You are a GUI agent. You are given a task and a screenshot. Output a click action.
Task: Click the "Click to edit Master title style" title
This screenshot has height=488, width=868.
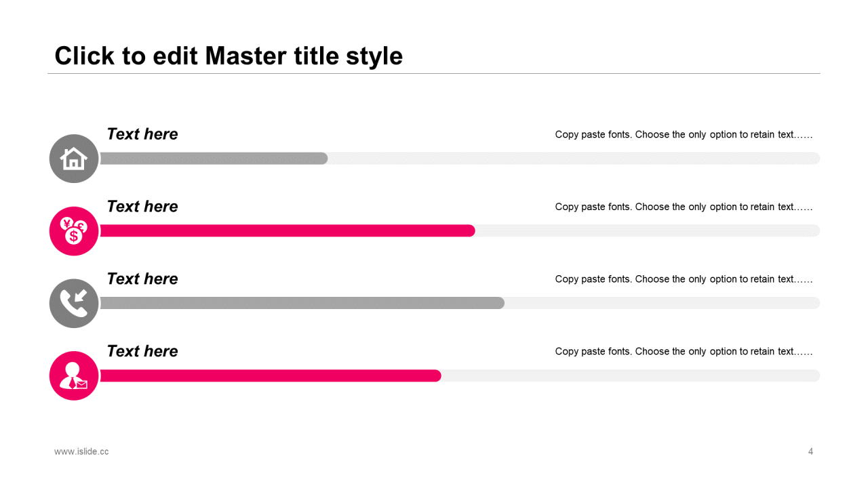point(229,56)
